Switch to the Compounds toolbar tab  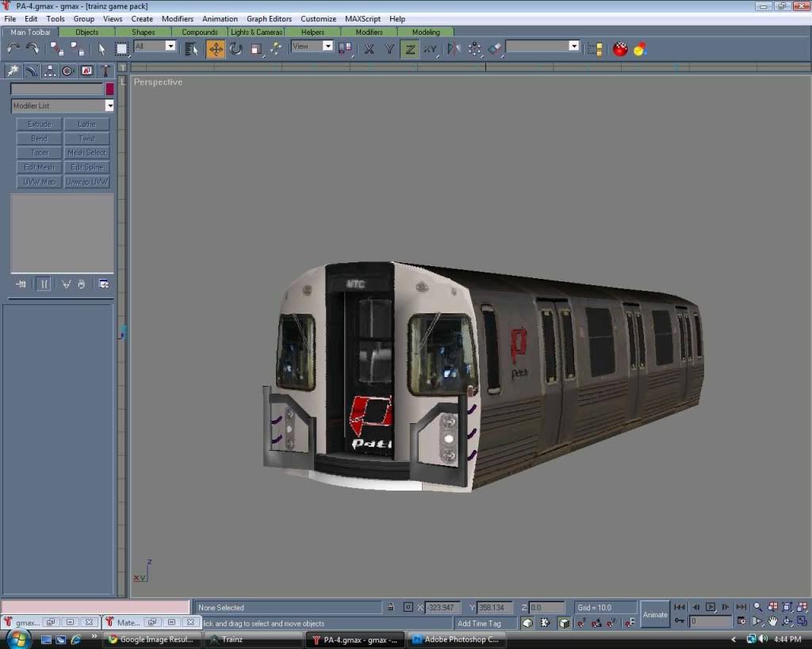[199, 32]
